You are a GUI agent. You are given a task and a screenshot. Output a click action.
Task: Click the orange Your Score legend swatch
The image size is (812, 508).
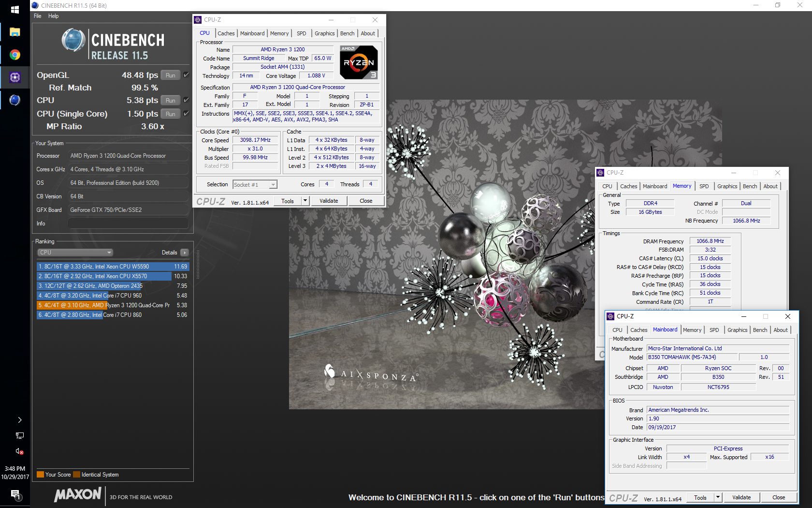41,475
